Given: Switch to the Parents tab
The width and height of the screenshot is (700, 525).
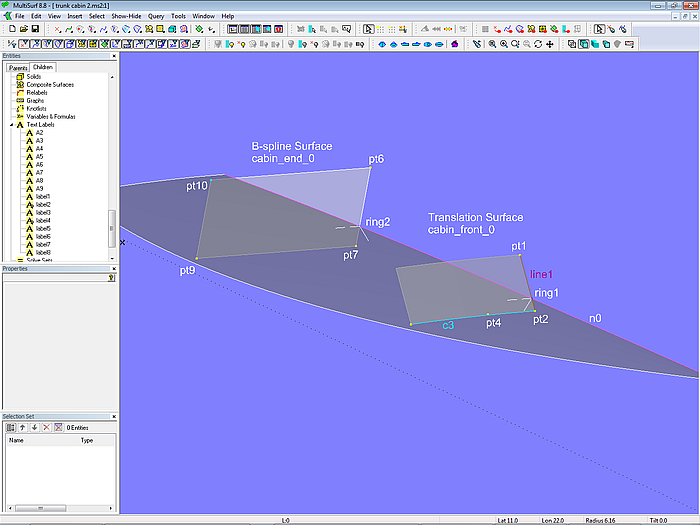Looking at the screenshot, I should point(17,67).
